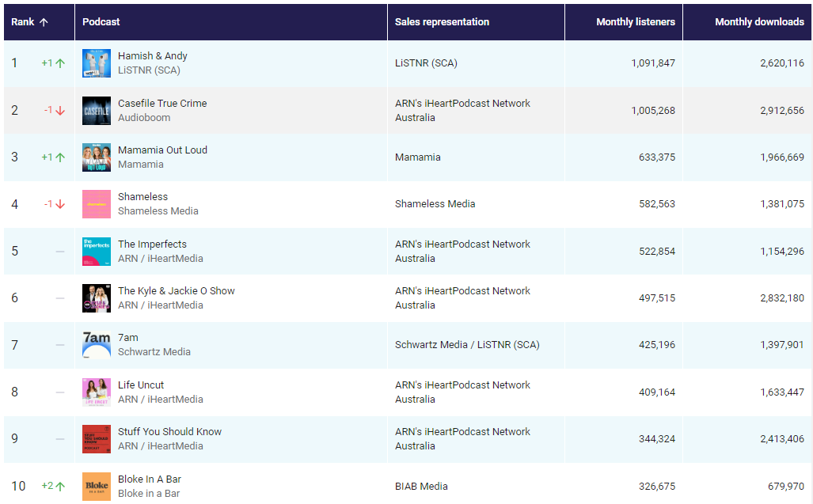Open Stuff You Should Know artwork

97,439
